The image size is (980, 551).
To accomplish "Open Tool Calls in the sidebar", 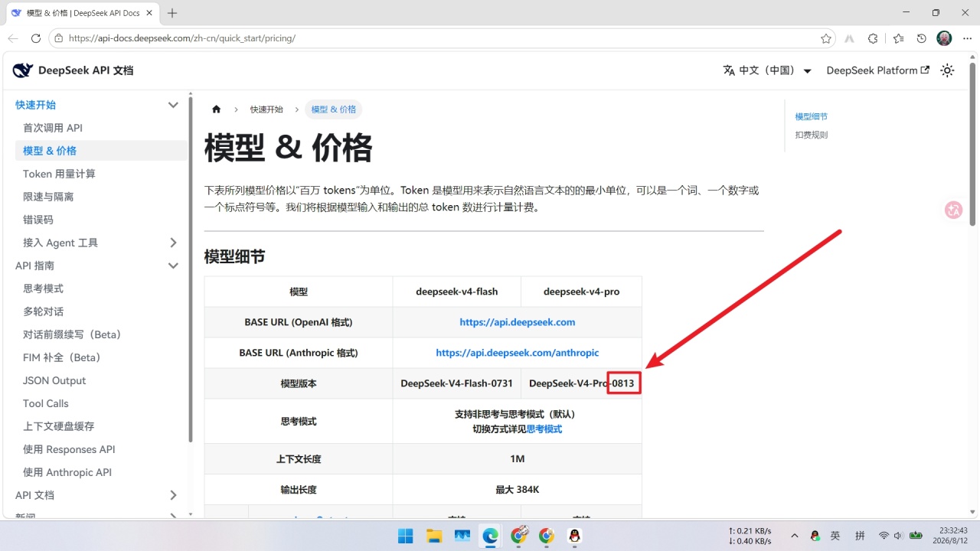I will 46,403.
